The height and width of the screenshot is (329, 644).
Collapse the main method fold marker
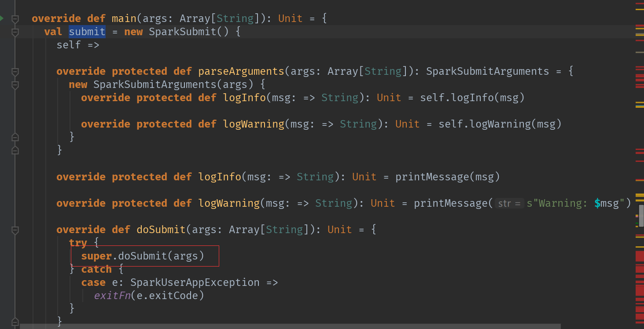15,18
